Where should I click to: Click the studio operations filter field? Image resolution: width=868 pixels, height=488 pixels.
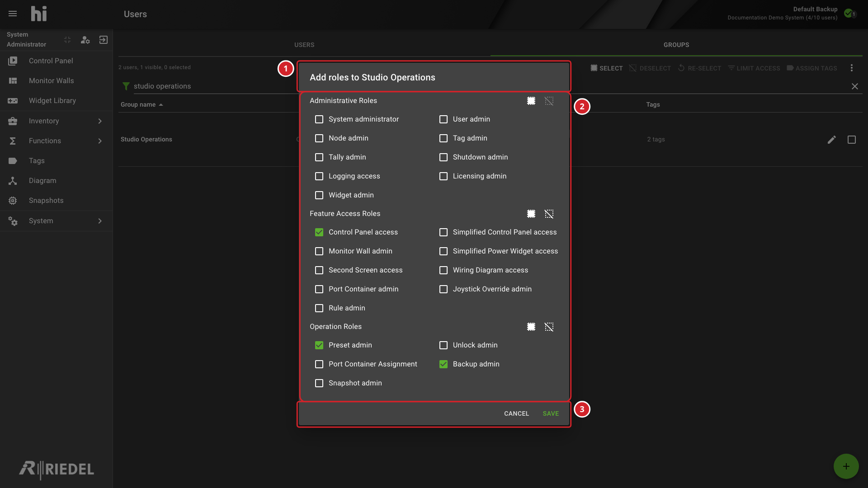491,86
